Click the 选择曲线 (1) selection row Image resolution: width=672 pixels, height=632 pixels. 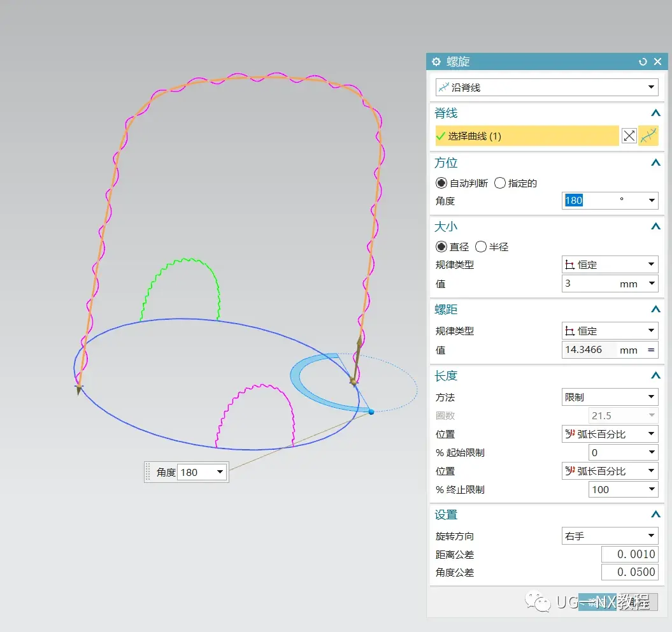click(527, 136)
